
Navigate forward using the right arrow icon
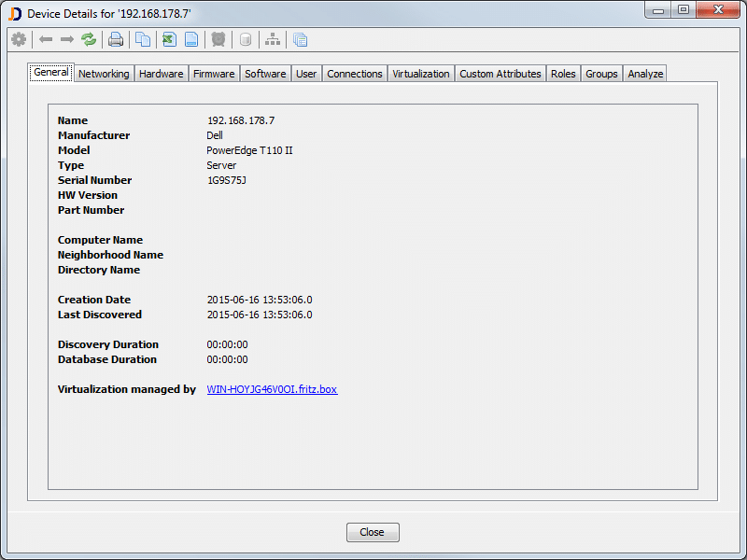coord(63,39)
